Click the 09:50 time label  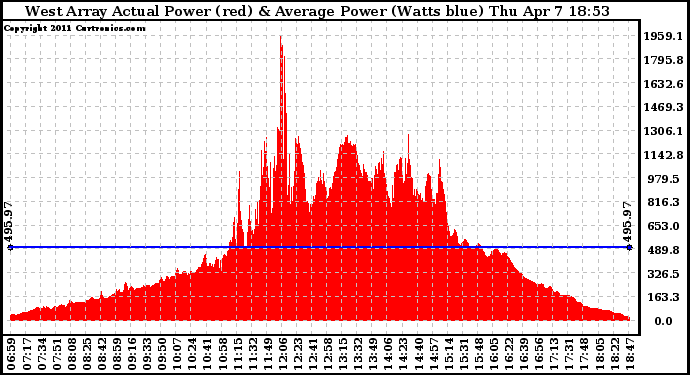tap(162, 354)
